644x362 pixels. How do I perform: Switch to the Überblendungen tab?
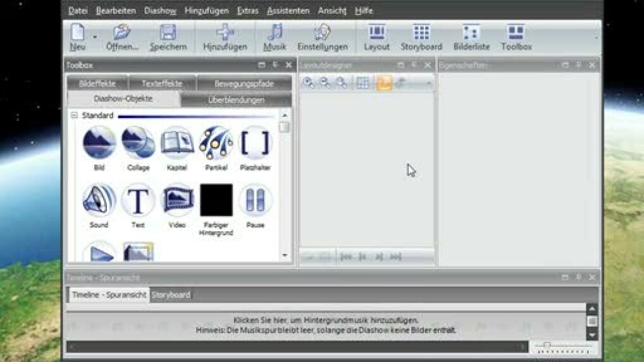[x=236, y=100]
